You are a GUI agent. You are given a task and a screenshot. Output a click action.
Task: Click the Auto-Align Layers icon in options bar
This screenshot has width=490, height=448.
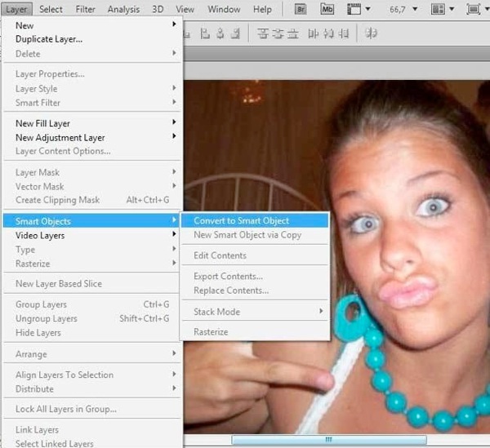[x=371, y=34]
